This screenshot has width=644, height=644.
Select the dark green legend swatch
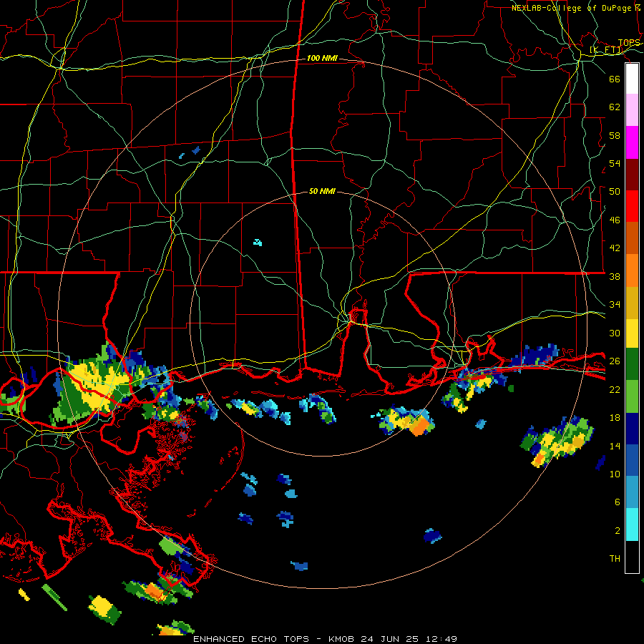pyautogui.click(x=632, y=364)
